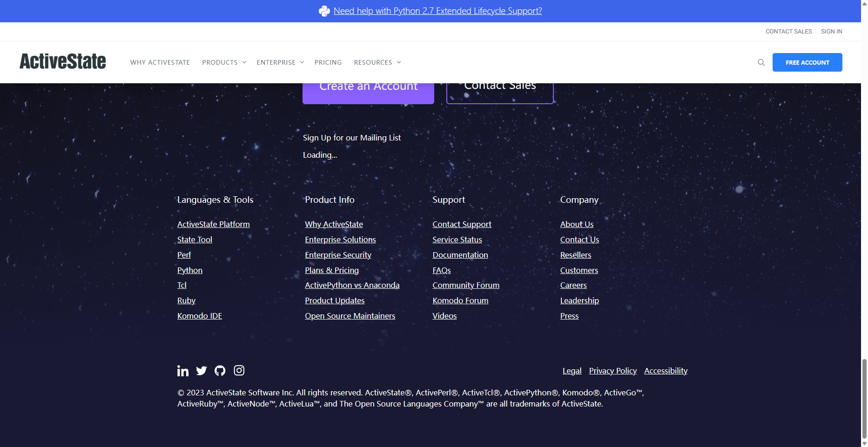Open the Press link
This screenshot has width=868, height=447.
[569, 316]
